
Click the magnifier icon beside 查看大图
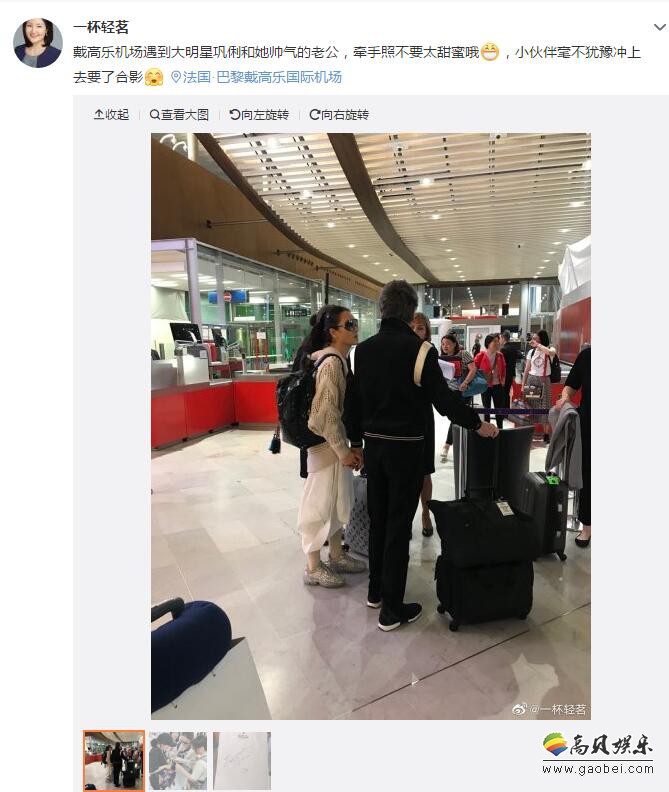[155, 115]
